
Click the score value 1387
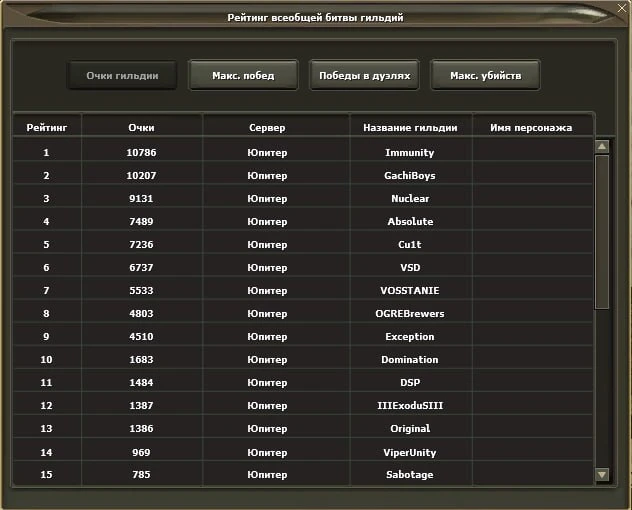point(141,406)
